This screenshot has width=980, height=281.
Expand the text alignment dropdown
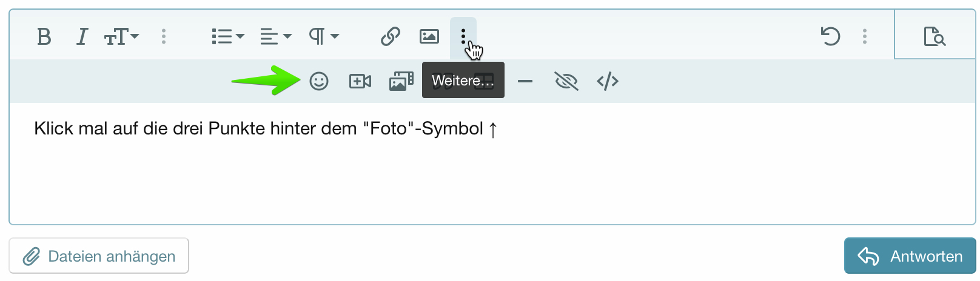(276, 37)
